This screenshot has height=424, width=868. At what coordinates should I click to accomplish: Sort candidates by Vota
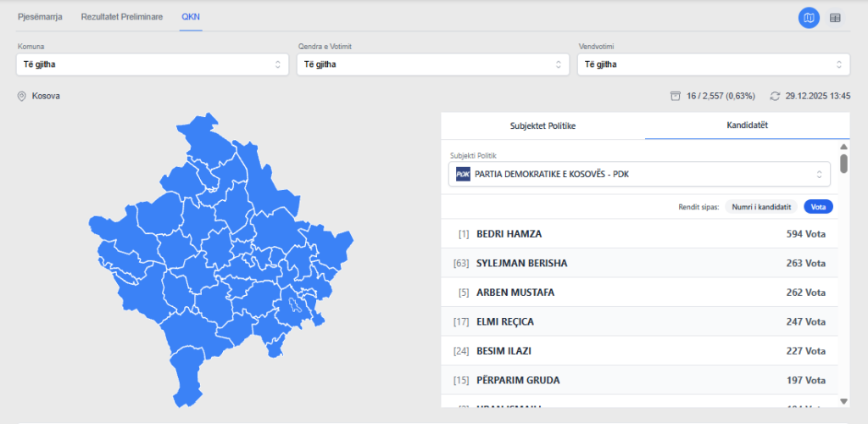(818, 207)
